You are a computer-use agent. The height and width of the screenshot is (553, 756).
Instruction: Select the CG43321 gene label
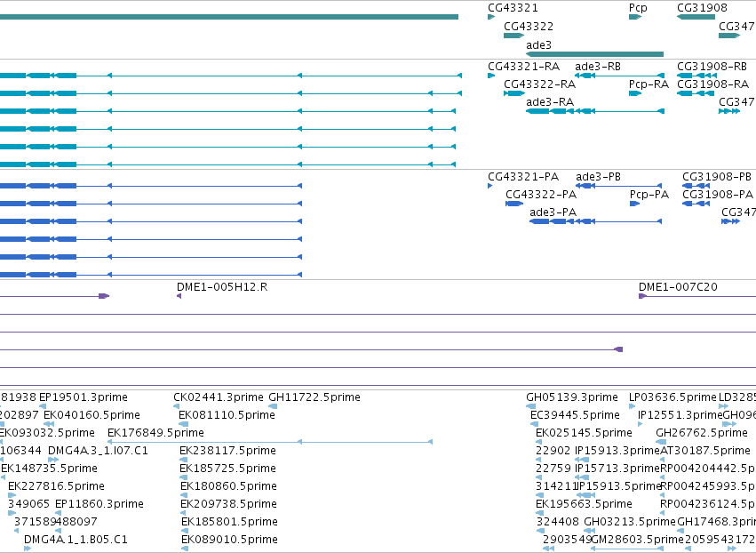click(x=513, y=8)
